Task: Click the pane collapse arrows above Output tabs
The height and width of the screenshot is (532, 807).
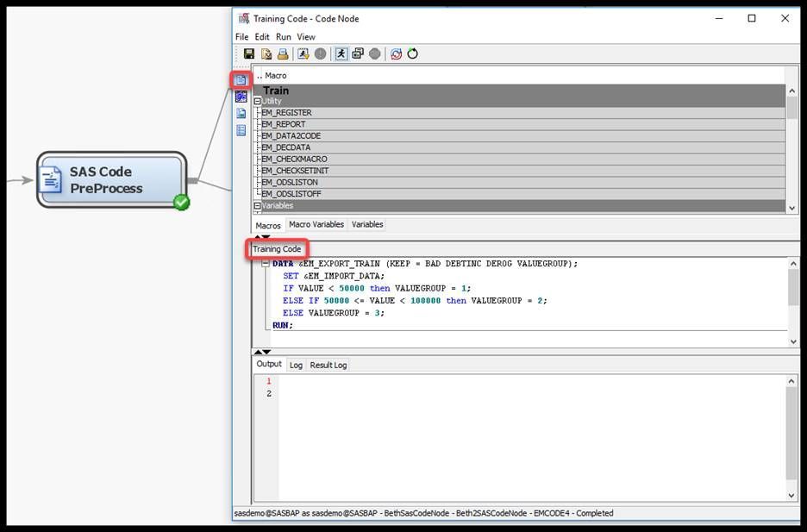Action: pos(262,352)
